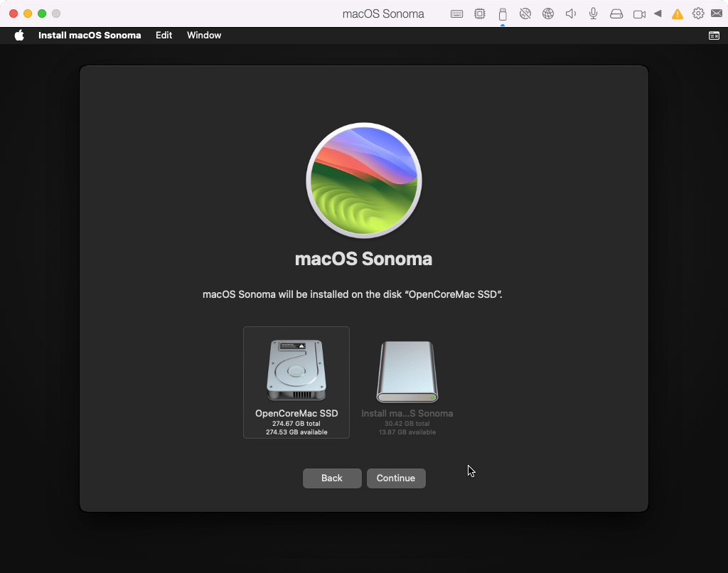The width and height of the screenshot is (728, 573).
Task: Open the CPU chip icon in toolbar
Action: pos(480,14)
